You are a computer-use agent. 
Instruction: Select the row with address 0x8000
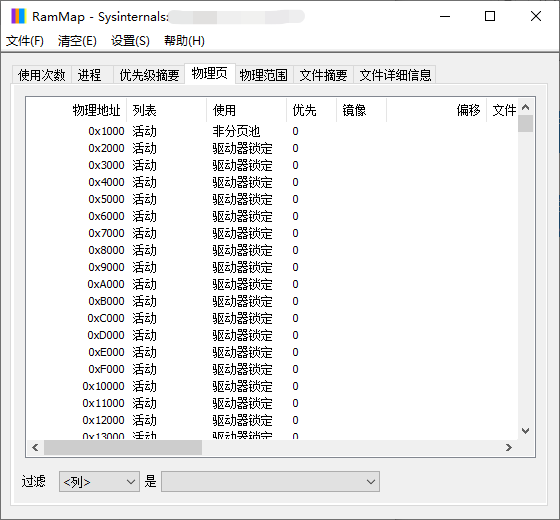[x=271, y=250]
